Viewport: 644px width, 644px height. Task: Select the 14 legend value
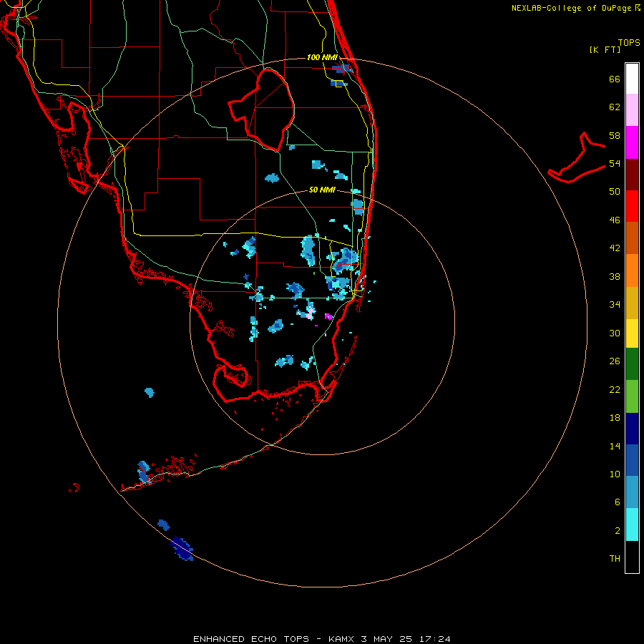point(615,447)
